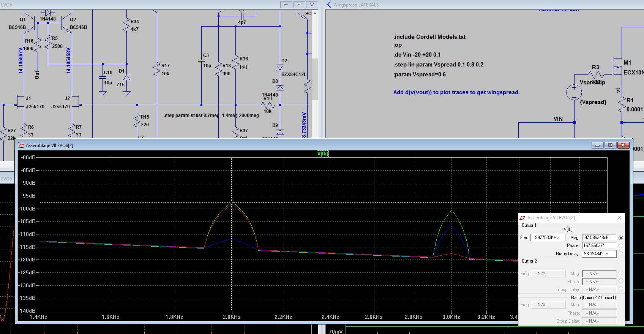Click the Cursor 1 Freq field 1.9977533KHz
Image resolution: width=644 pixels, height=334 pixels.
coord(548,237)
